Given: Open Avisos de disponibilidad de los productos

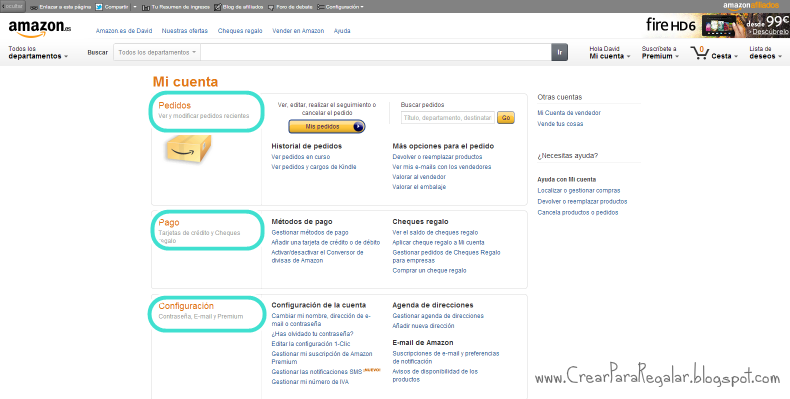Looking at the screenshot, I should pos(435,375).
